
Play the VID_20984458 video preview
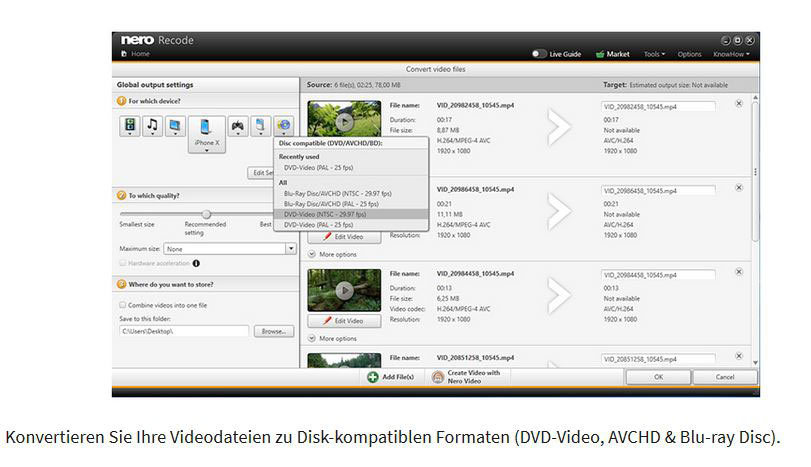344,291
